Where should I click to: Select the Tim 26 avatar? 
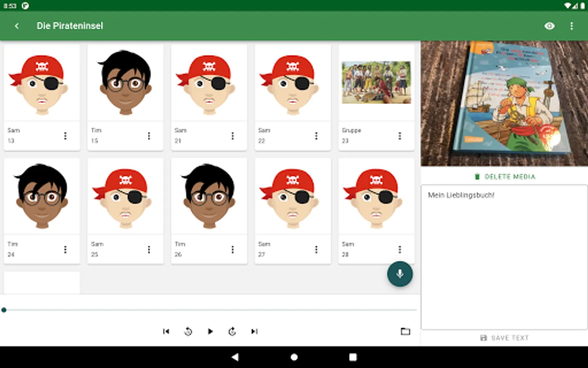pos(209,197)
